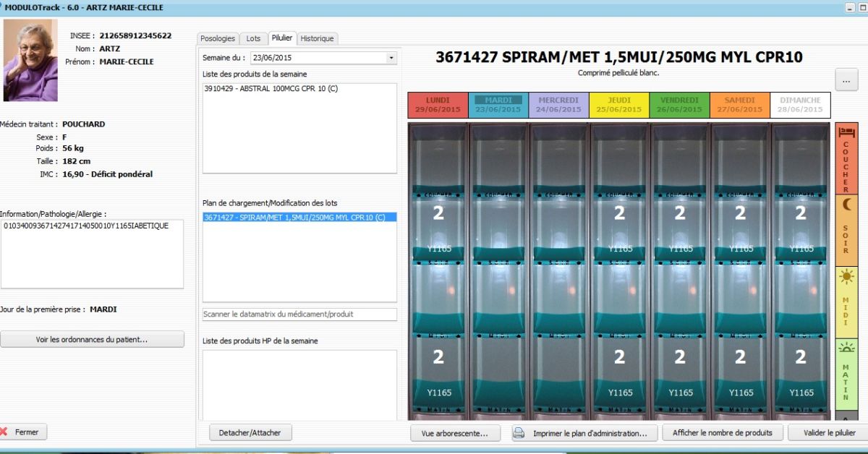Expand the Semaine du date dropdown
The height and width of the screenshot is (454, 868).
click(x=391, y=58)
